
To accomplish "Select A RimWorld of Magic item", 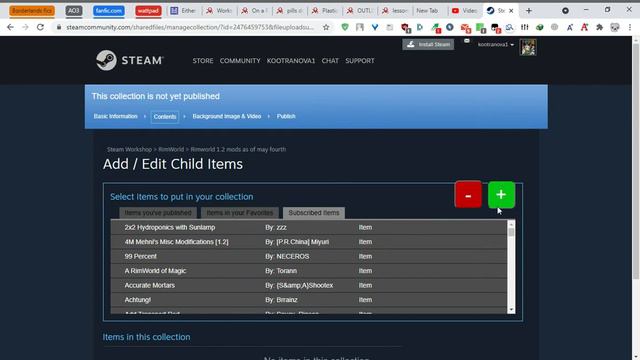I will click(309, 271).
